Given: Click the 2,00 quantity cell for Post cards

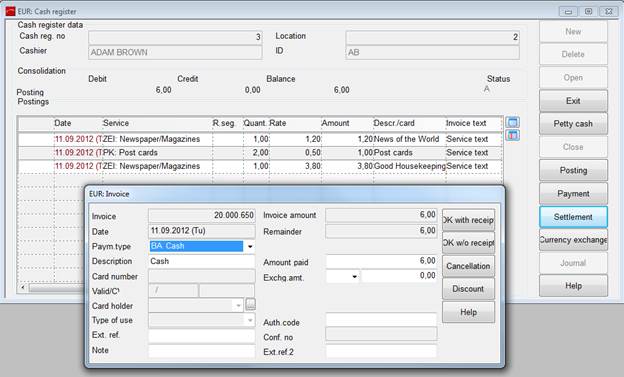Looking at the screenshot, I should pyautogui.click(x=256, y=153).
